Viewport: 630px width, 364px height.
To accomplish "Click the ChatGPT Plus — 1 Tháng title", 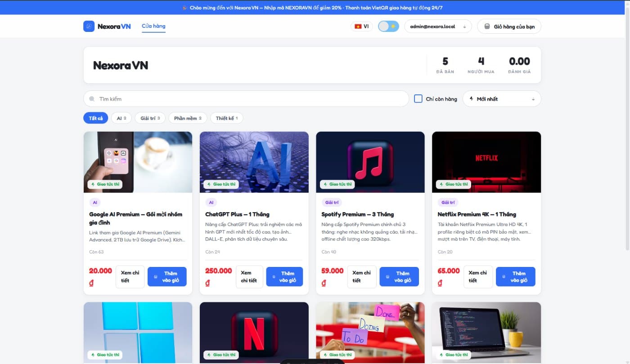I will [238, 214].
